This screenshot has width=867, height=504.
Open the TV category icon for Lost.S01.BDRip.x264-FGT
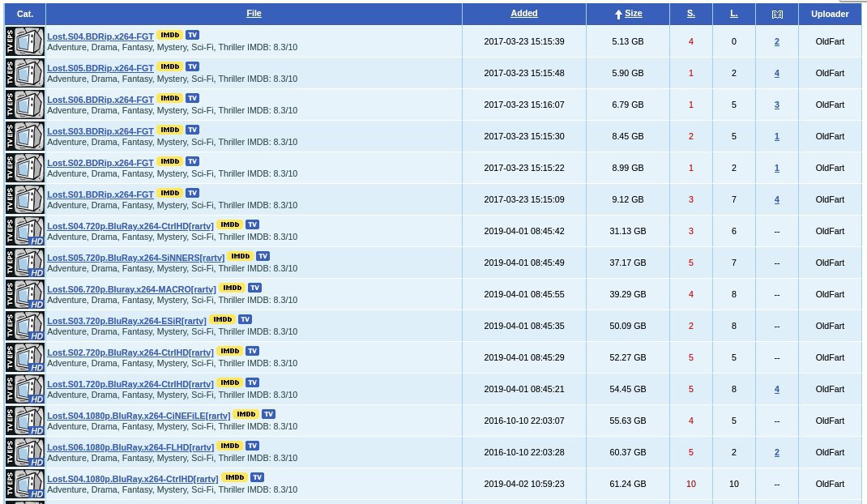pyautogui.click(x=25, y=199)
